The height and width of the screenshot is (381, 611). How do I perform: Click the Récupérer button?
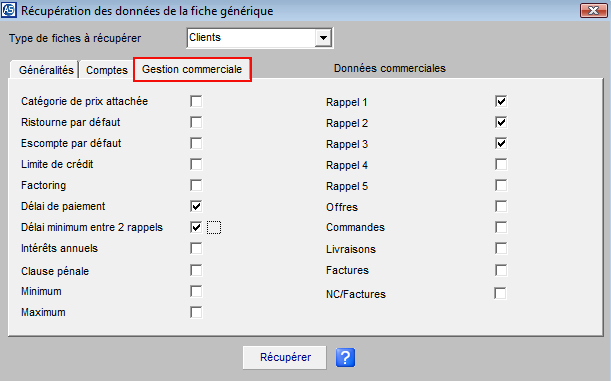coord(284,357)
